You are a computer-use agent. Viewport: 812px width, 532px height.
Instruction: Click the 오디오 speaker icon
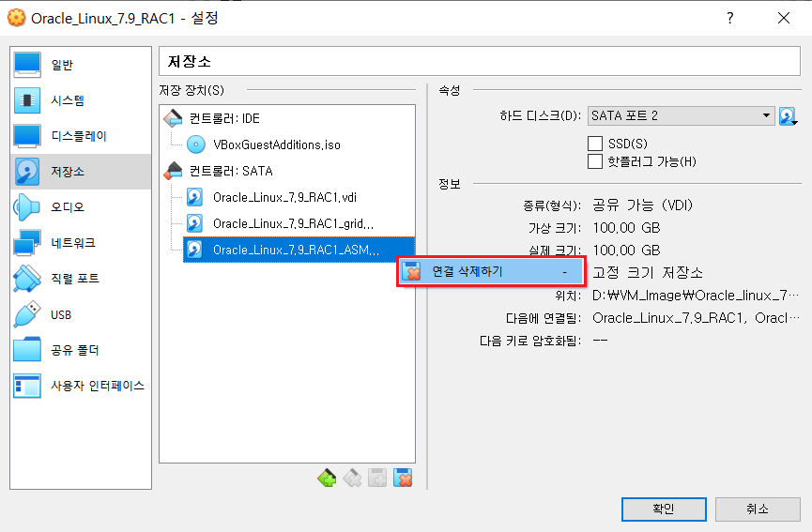[x=26, y=207]
